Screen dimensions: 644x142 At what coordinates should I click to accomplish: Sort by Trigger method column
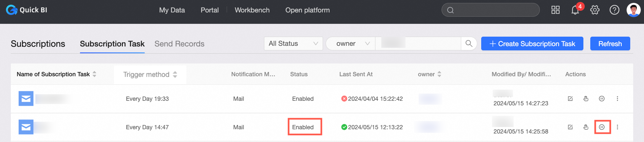point(175,75)
